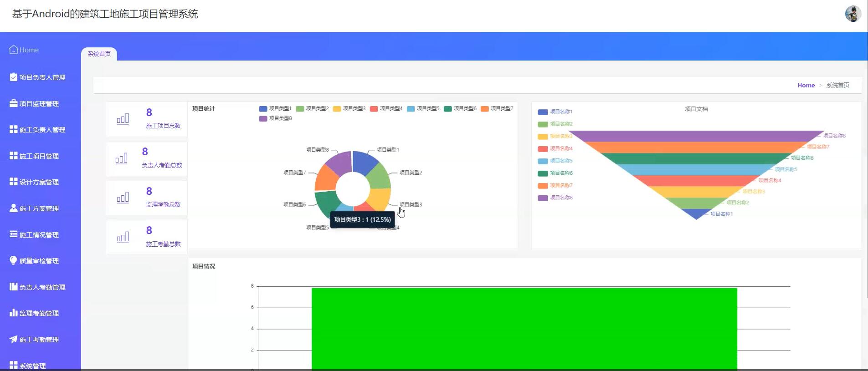Open the user avatar at top right
This screenshot has width=868, height=371.
pyautogui.click(x=853, y=14)
